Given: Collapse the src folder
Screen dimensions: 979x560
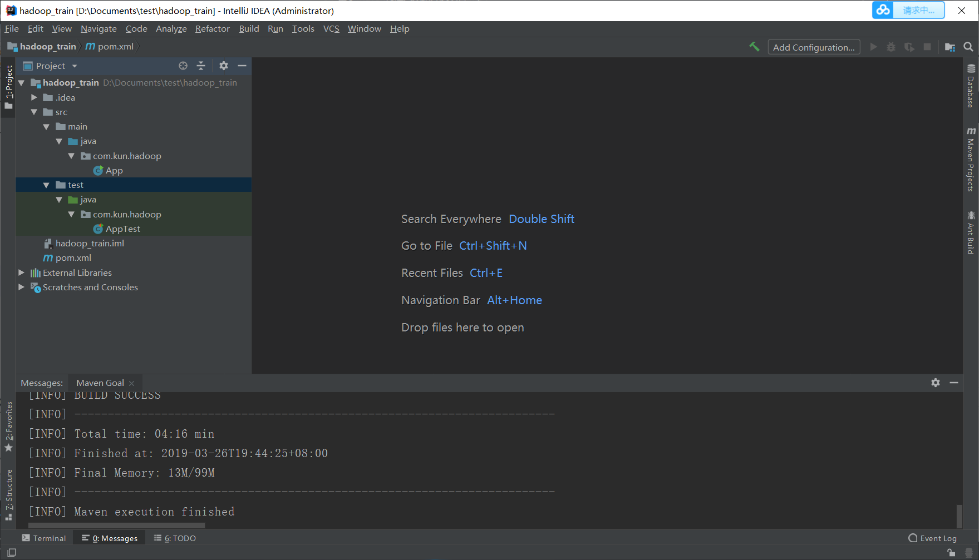Looking at the screenshot, I should [34, 112].
